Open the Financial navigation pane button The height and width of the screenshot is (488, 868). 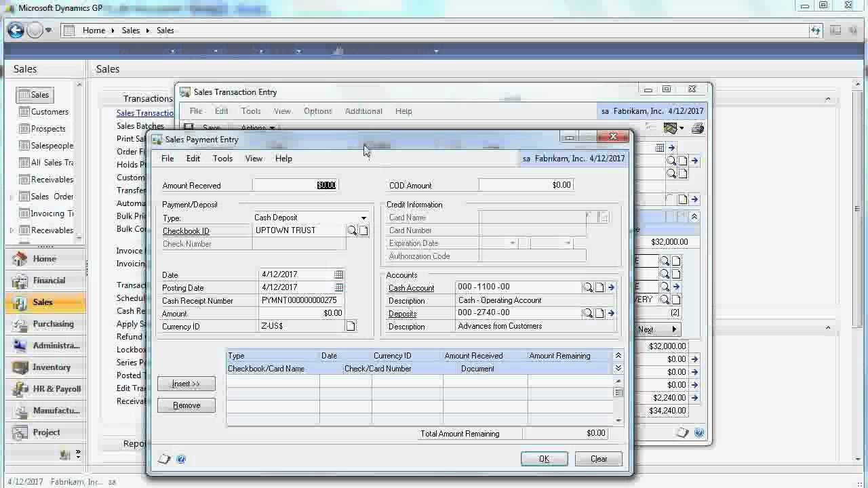(45, 281)
